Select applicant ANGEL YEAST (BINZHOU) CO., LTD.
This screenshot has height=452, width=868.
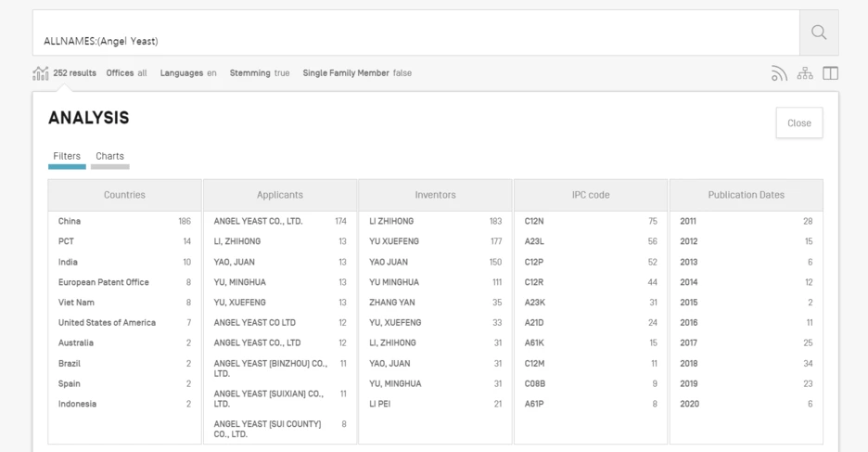[x=280, y=368]
